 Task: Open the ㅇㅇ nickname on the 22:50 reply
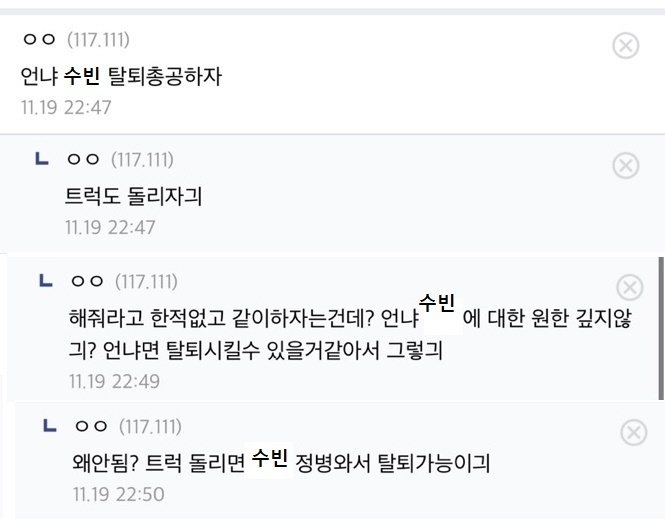tap(91, 427)
